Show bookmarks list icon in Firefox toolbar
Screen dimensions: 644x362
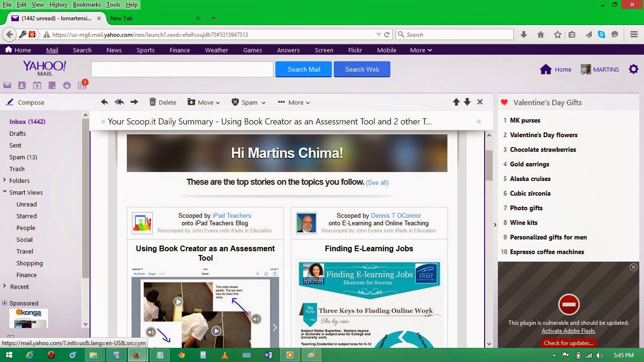572,34
